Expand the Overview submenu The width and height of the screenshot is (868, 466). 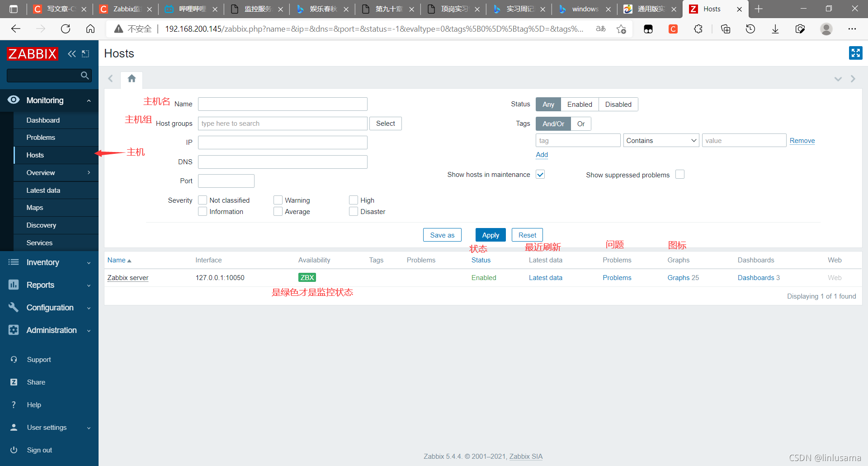56,173
